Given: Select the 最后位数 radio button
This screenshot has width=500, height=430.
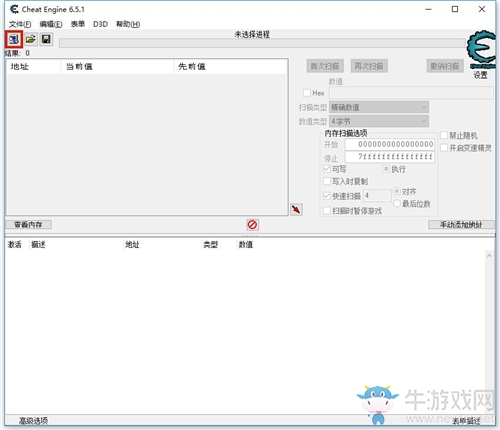Looking at the screenshot, I should tap(397, 203).
